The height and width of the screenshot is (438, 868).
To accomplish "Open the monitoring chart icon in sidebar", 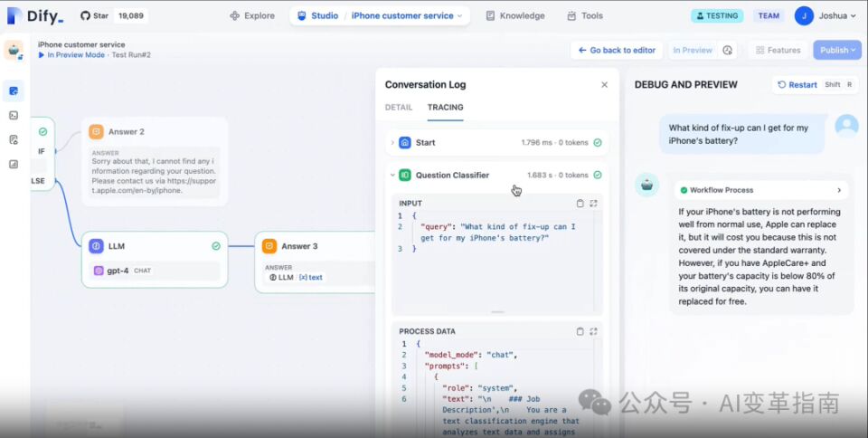I will coord(14,164).
